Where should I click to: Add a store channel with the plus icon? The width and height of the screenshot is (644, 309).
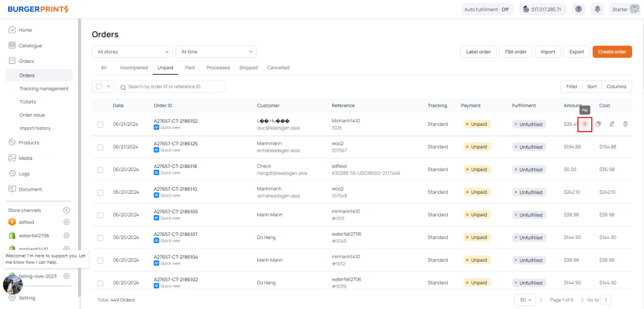point(67,210)
